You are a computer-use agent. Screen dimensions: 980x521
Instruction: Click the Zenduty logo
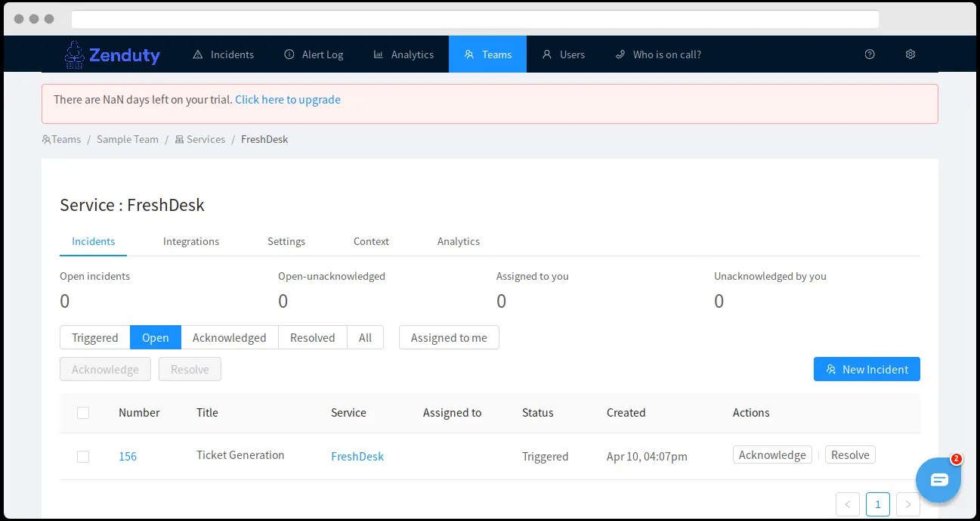[112, 54]
